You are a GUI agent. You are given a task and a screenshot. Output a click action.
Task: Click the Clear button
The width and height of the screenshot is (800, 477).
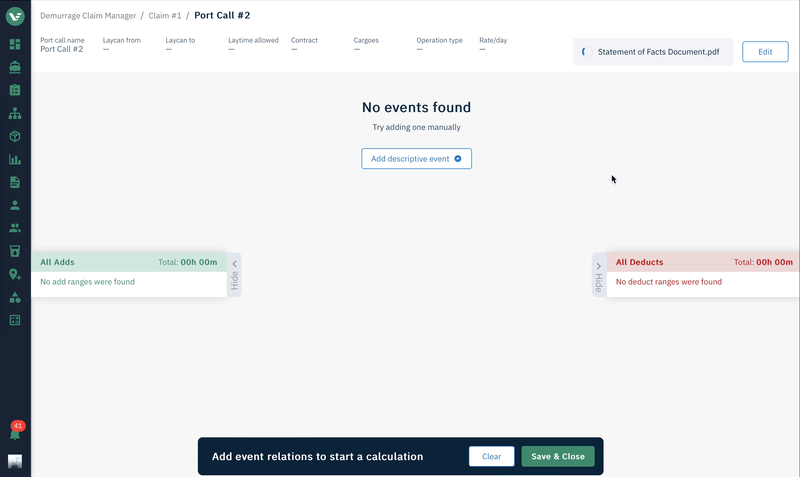tap(491, 456)
